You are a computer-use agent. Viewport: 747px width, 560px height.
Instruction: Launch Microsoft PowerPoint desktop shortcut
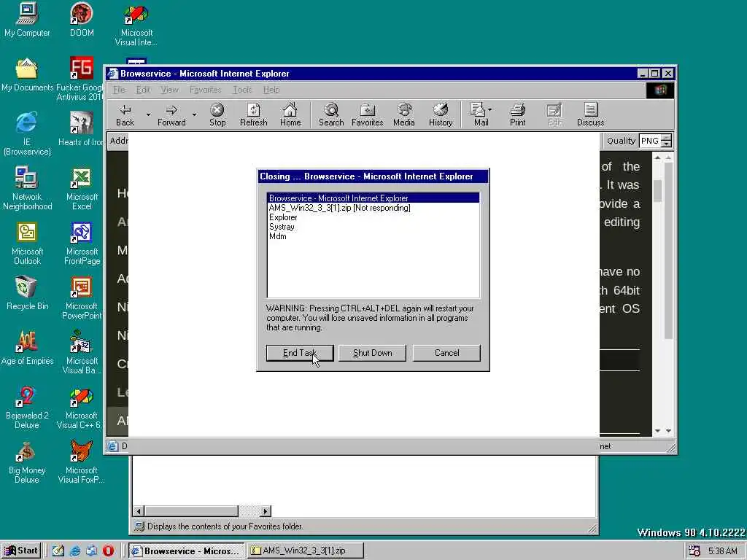(82, 298)
